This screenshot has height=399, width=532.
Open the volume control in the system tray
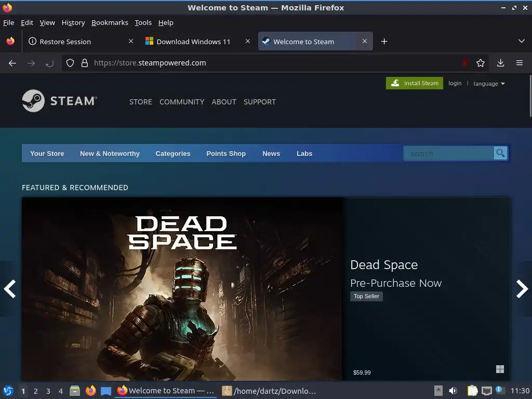(x=453, y=391)
